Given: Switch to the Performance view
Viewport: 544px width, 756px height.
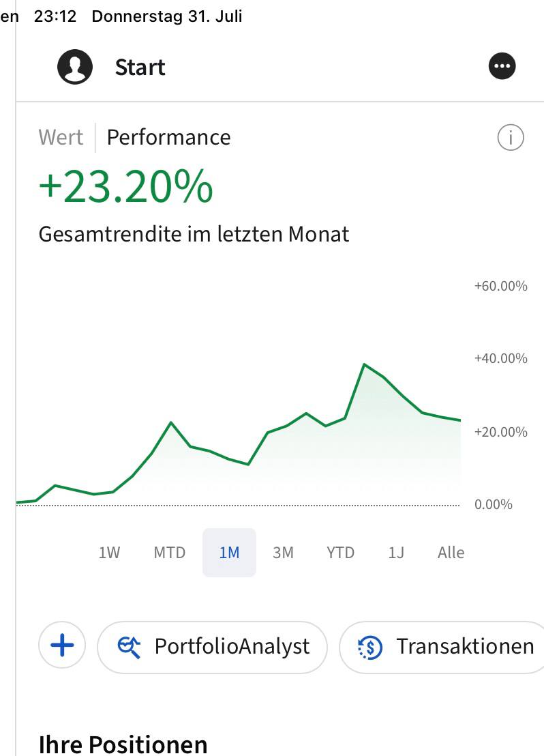Looking at the screenshot, I should [168, 137].
